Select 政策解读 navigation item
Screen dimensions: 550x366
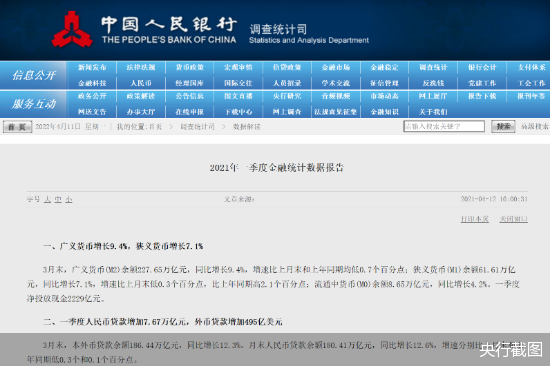coord(141,96)
